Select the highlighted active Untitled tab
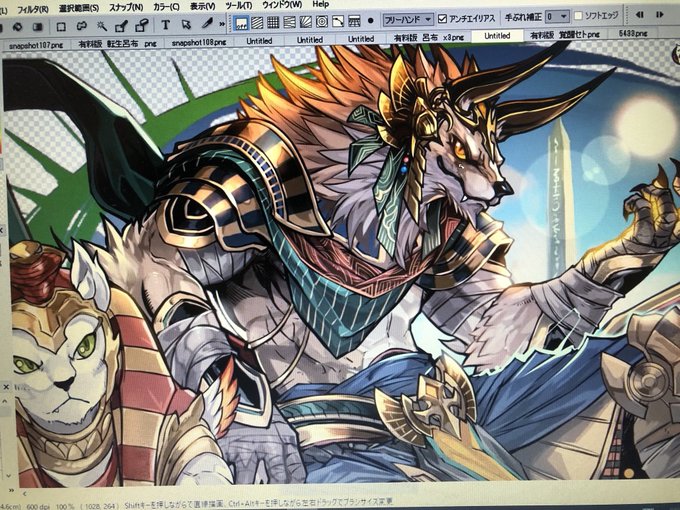This screenshot has width=680, height=510. [497, 36]
